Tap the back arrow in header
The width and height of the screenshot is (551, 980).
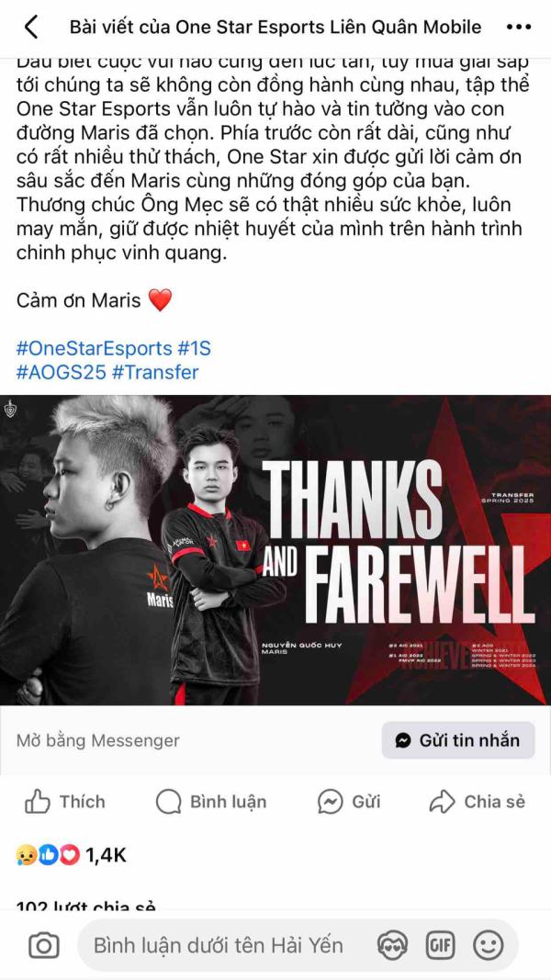pyautogui.click(x=30, y=28)
